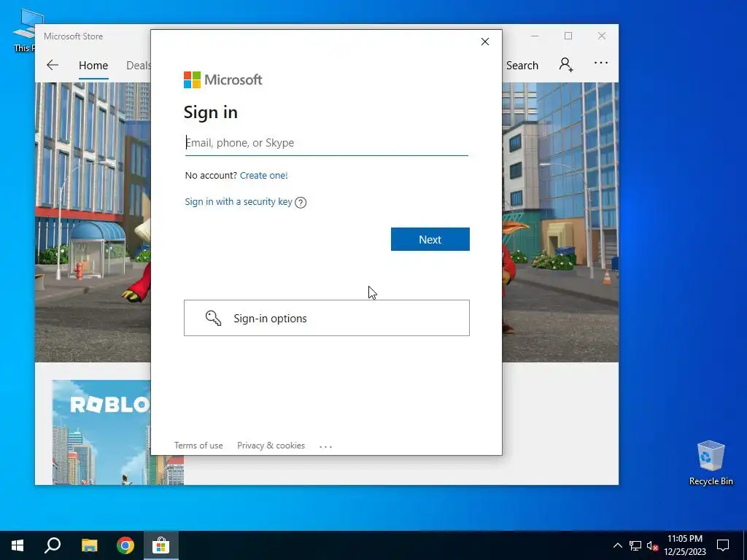Click the Next button
The image size is (747, 560).
(430, 239)
